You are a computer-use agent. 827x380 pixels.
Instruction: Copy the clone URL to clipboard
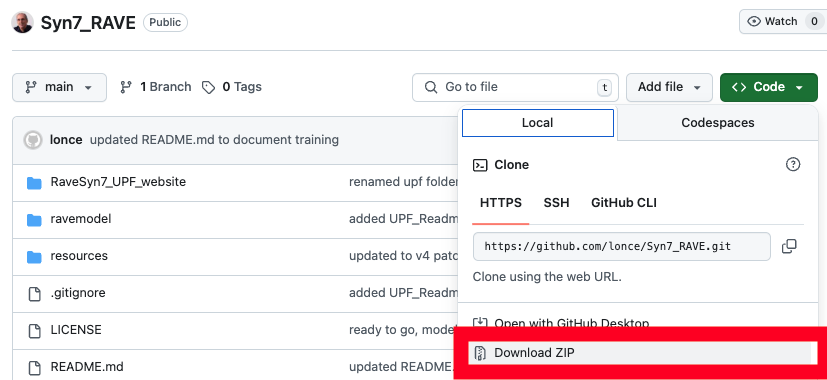coord(789,246)
